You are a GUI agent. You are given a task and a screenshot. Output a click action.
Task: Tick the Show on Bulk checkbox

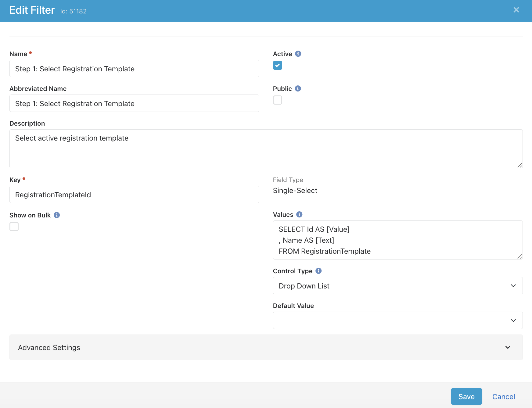[x=14, y=227]
